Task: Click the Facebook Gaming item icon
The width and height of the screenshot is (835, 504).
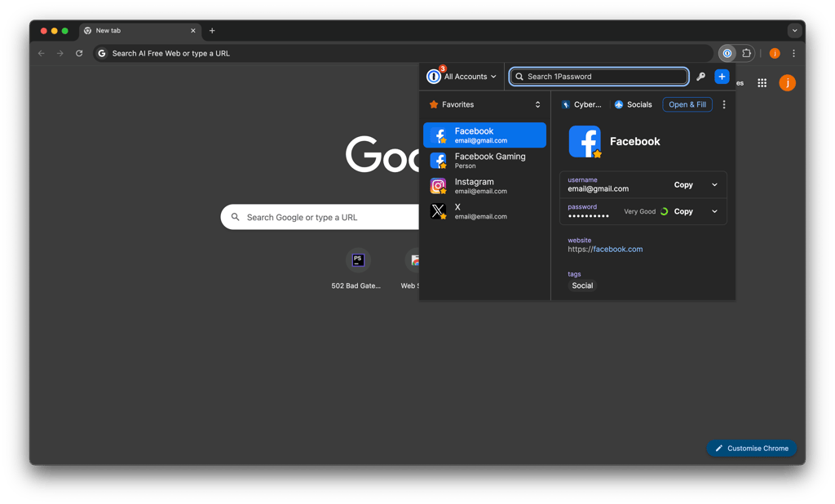Action: 438,161
